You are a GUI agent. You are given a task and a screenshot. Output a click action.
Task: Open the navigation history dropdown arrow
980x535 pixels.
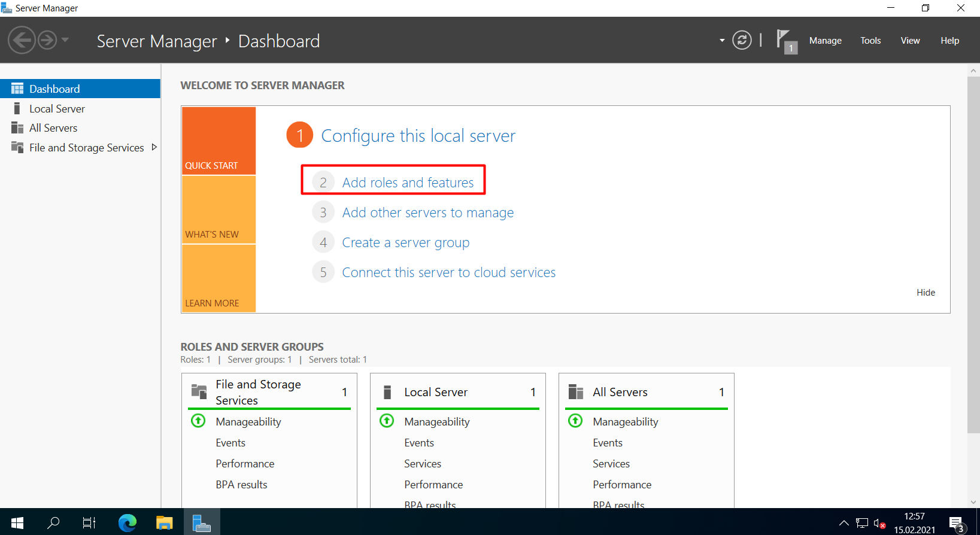tap(65, 40)
